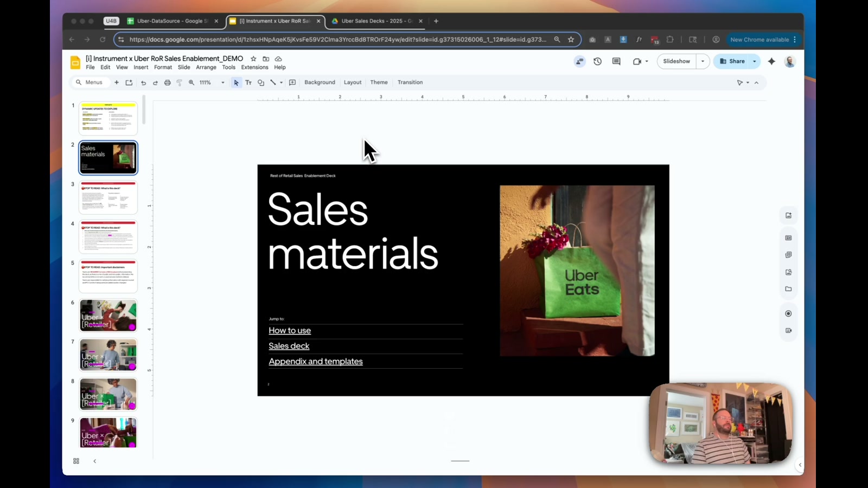
Task: Click the Slideshow button
Action: (x=676, y=61)
